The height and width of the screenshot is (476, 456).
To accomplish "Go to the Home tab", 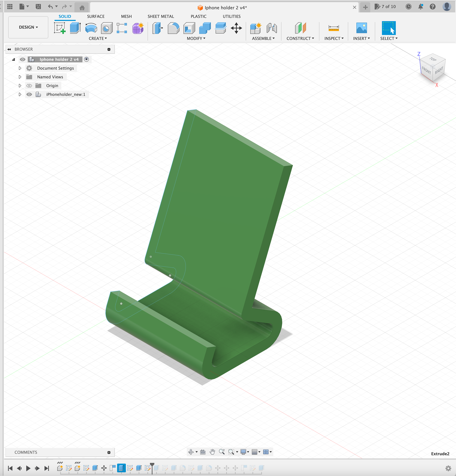I will coord(82,8).
